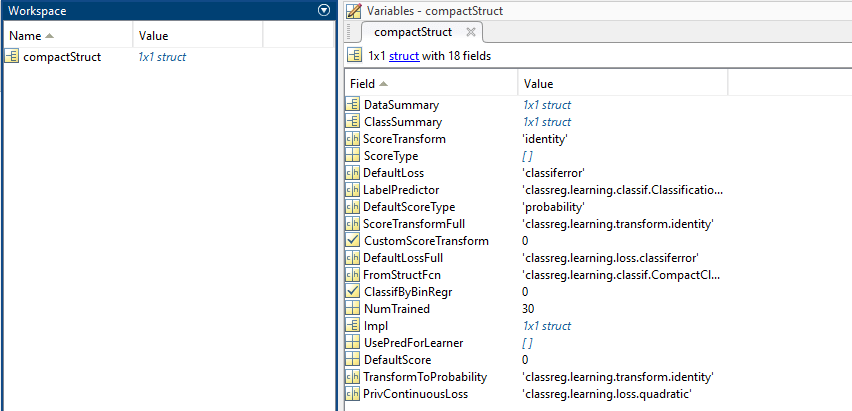
Task: Open the DataSummary 1x1 struct value
Action: coord(547,105)
